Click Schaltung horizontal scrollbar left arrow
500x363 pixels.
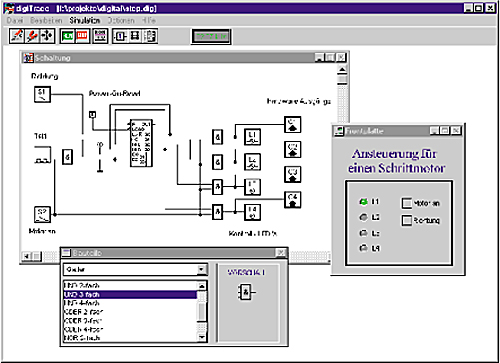(x=27, y=256)
